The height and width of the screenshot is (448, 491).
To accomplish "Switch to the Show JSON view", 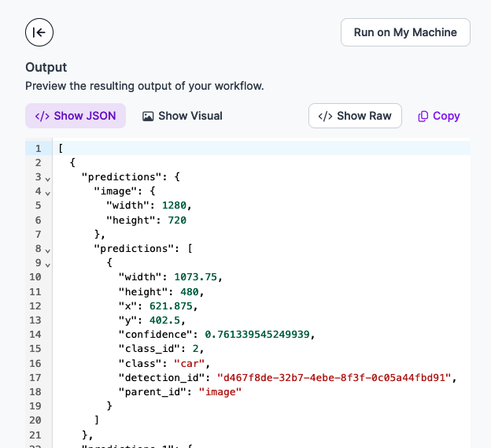I will tap(76, 116).
